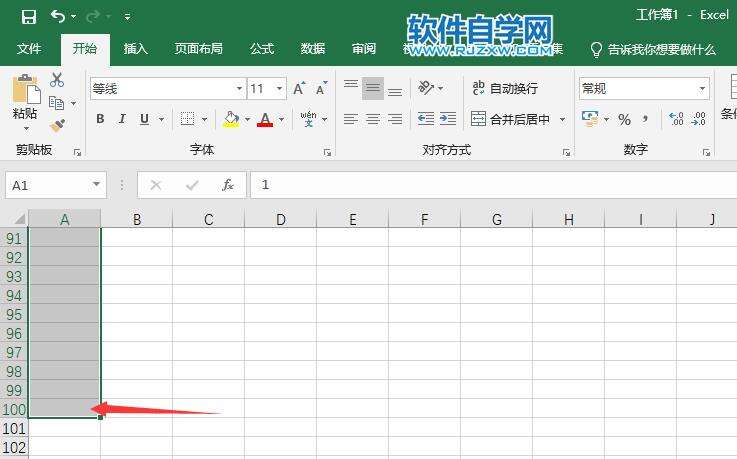The width and height of the screenshot is (737, 459).
Task: Click the Increase Font Size icon
Action: pyautogui.click(x=299, y=88)
